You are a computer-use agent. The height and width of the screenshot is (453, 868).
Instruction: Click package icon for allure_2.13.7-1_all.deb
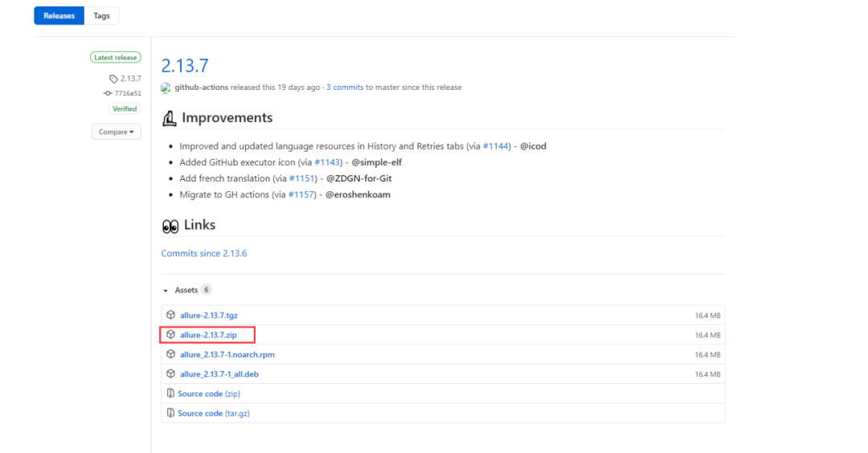tap(170, 373)
